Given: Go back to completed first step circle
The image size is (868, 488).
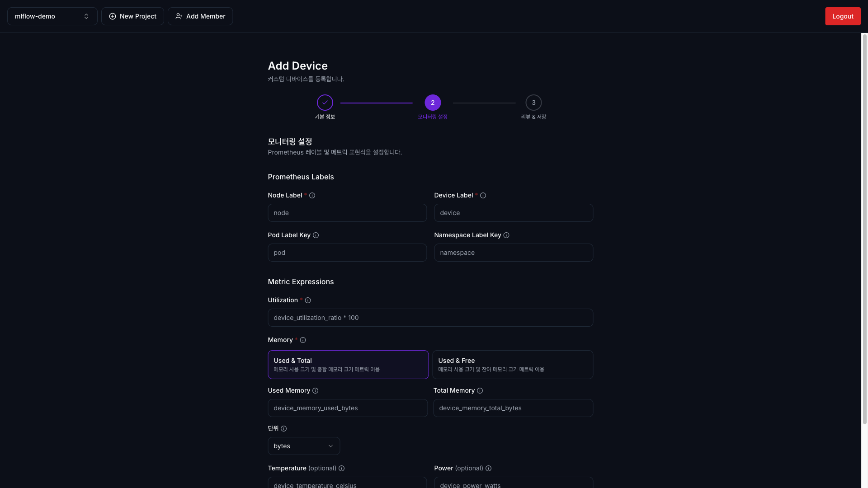Looking at the screenshot, I should coord(325,103).
